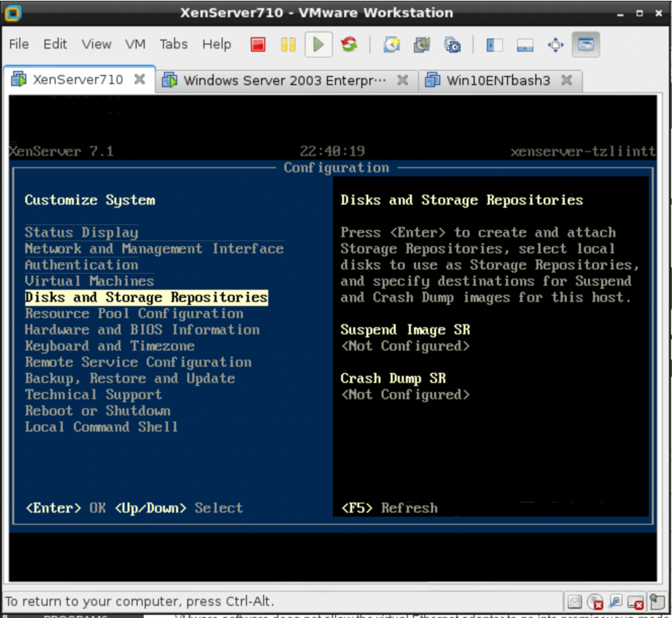
Task: Click the red Power Off icon
Action: pos(258,45)
